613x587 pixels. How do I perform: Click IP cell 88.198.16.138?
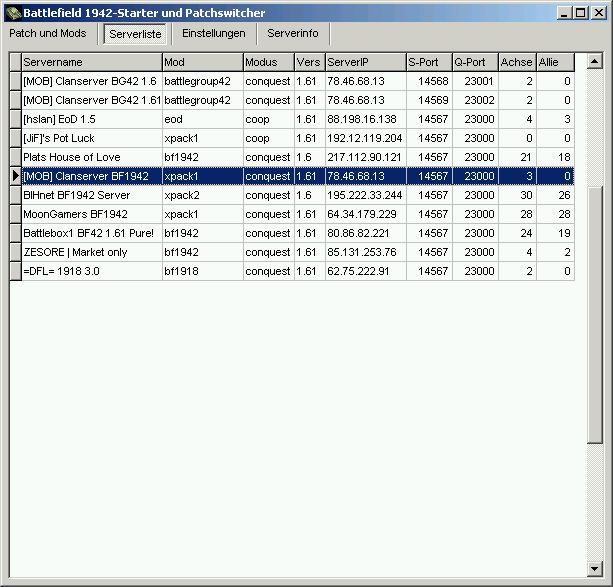click(366, 119)
